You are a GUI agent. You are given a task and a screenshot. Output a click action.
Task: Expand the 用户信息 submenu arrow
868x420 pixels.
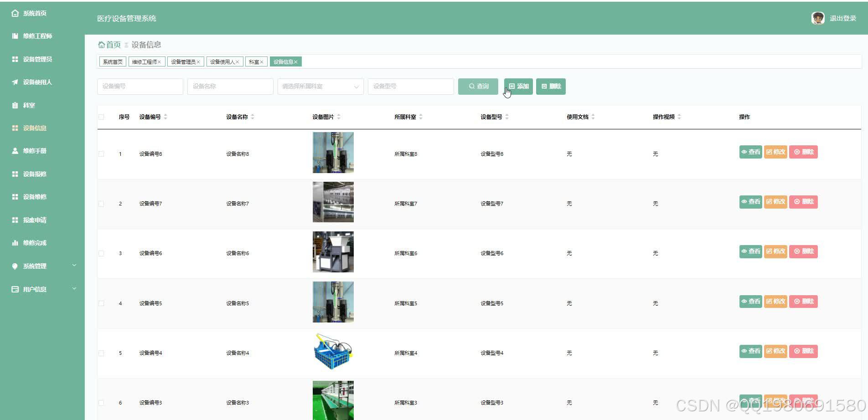[x=74, y=289]
